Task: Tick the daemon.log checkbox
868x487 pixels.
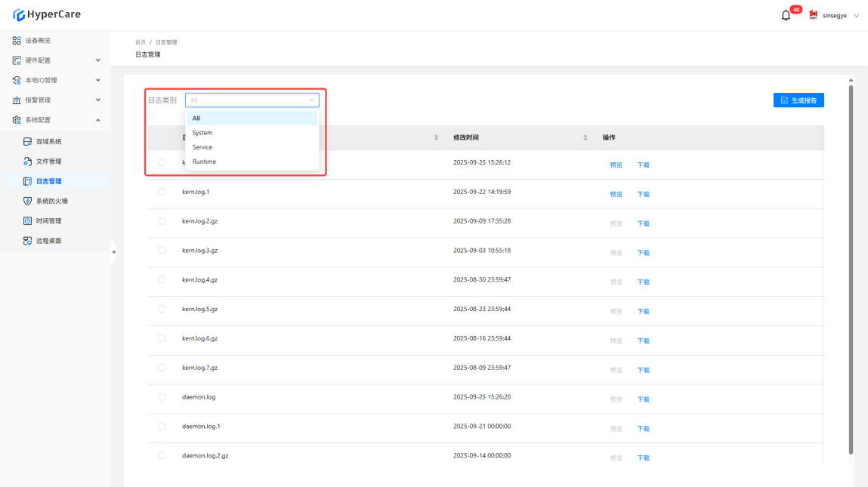Action: click(161, 396)
